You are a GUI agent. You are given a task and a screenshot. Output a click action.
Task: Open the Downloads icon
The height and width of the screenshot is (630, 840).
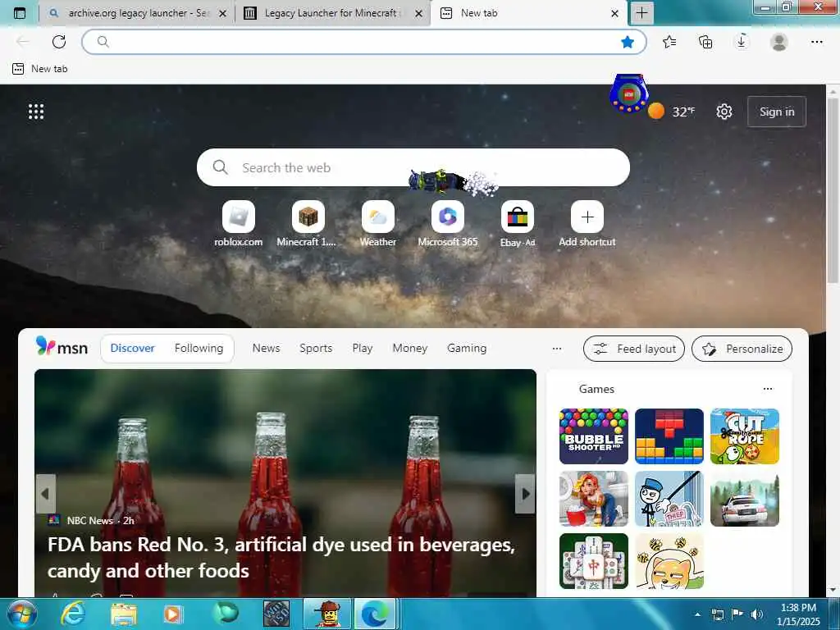click(742, 42)
